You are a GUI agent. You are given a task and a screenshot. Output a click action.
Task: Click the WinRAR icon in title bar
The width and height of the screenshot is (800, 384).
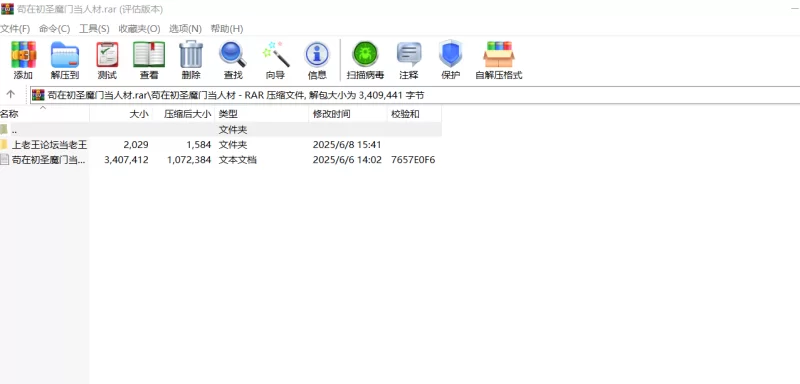[x=7, y=9]
